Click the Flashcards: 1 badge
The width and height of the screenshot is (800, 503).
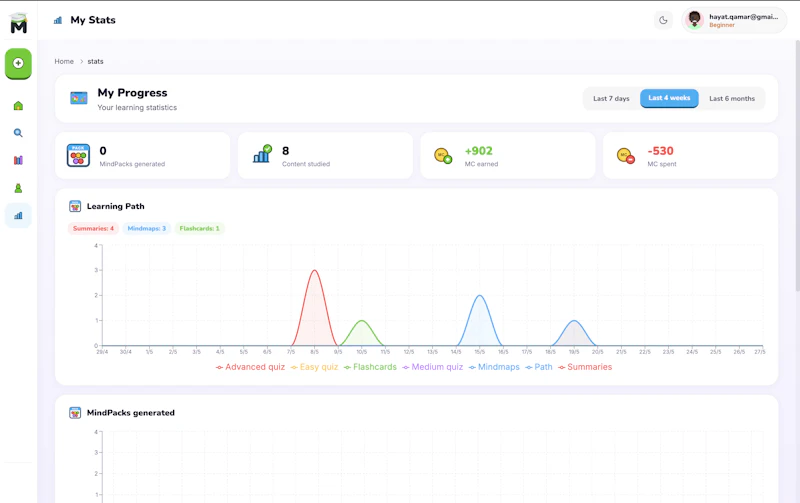point(199,229)
